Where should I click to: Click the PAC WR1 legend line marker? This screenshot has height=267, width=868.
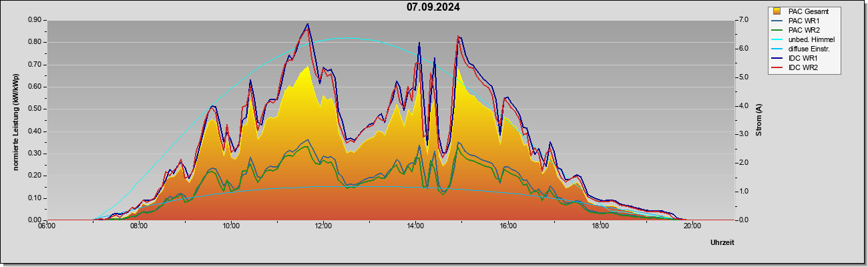coord(777,21)
